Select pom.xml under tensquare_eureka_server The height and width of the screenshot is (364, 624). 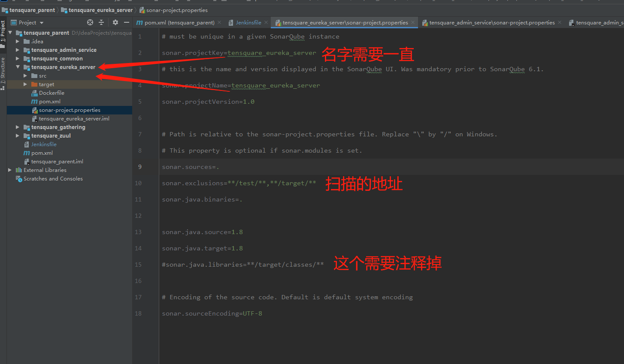pyautogui.click(x=49, y=102)
